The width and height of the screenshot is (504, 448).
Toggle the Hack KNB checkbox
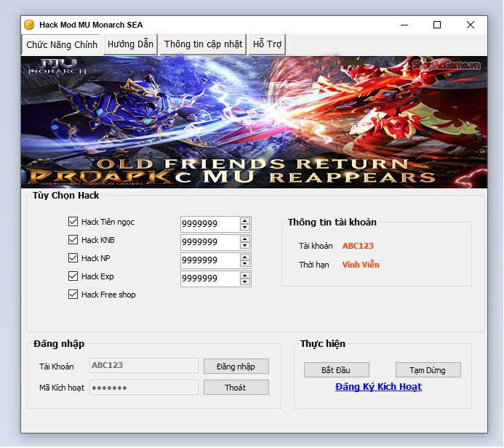[73, 240]
